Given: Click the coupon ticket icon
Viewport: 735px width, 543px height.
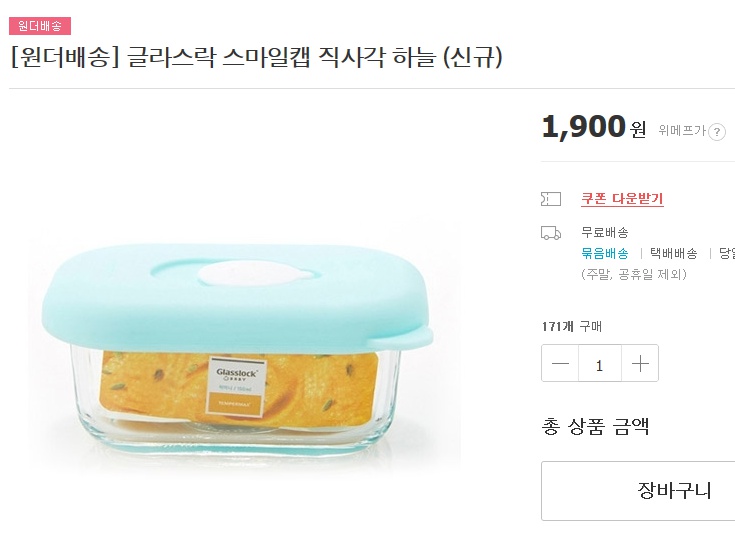Looking at the screenshot, I should point(550,199).
